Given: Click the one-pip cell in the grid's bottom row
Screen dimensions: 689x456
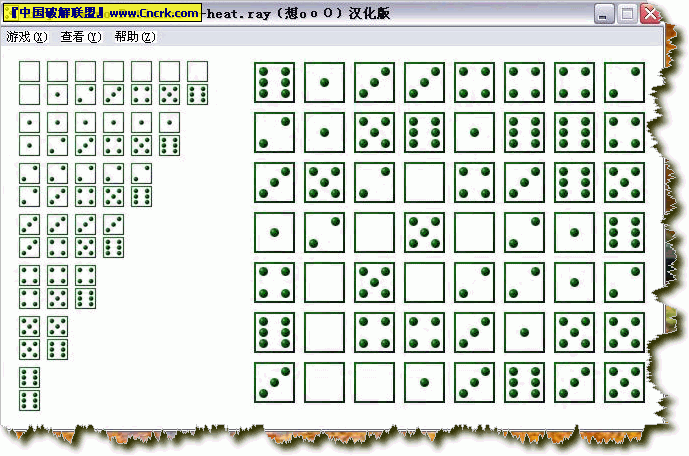Looking at the screenshot, I should (x=424, y=383).
